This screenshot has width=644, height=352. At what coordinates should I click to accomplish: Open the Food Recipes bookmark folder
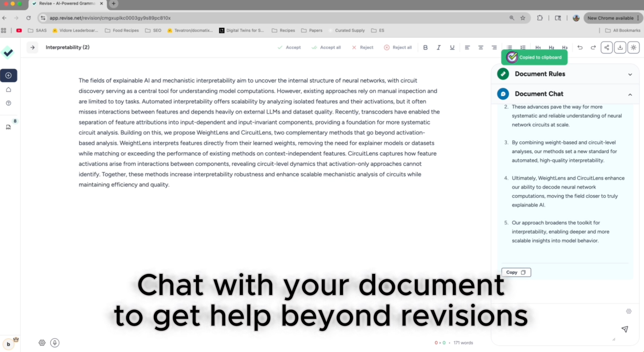tap(122, 30)
